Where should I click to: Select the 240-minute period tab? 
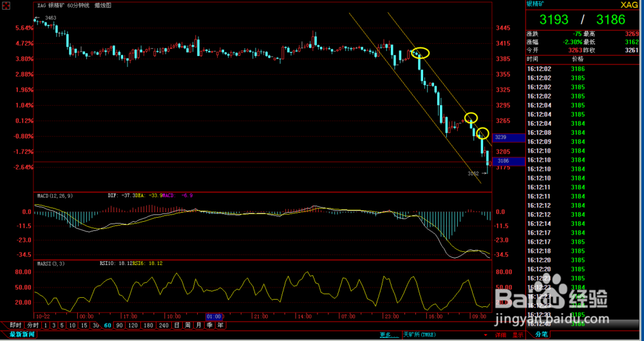[x=164, y=326]
